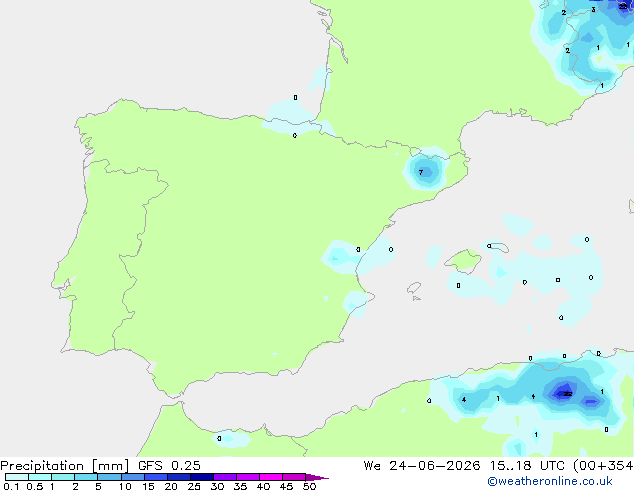Click the legend label "25"

194,486
